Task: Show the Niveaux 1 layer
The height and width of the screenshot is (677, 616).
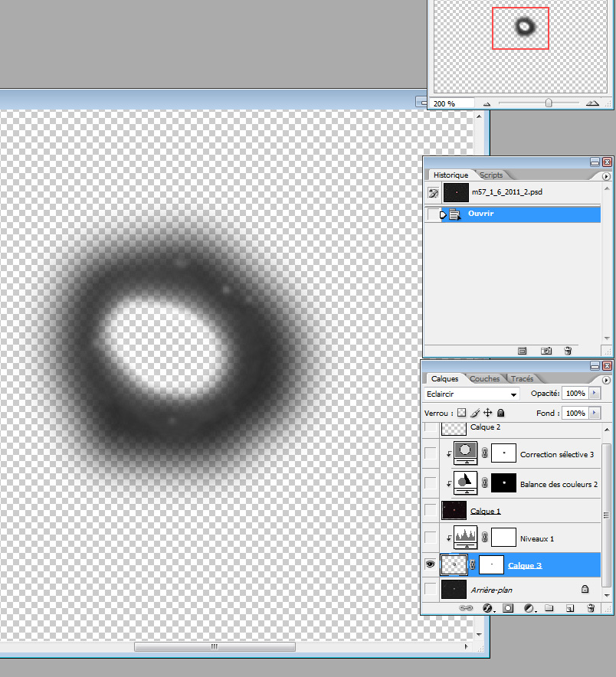Action: click(x=431, y=537)
